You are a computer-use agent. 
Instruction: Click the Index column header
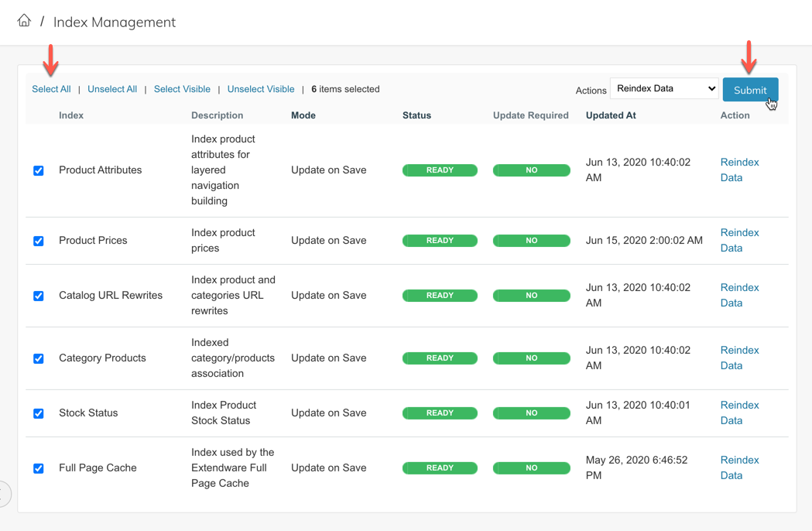(x=71, y=115)
